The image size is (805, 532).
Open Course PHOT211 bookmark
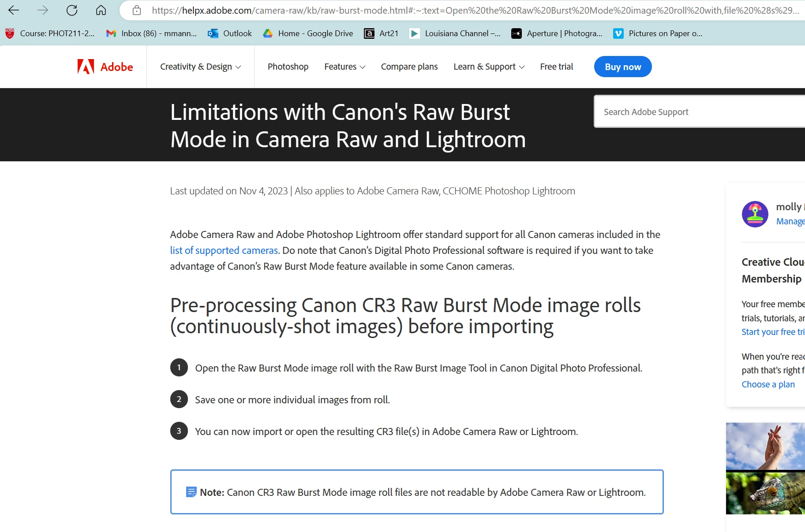pos(50,33)
